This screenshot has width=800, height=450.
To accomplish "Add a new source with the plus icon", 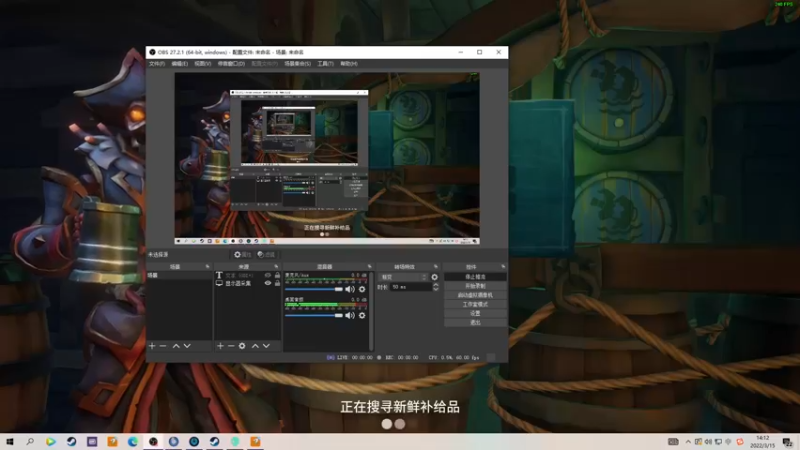I will pyautogui.click(x=220, y=346).
